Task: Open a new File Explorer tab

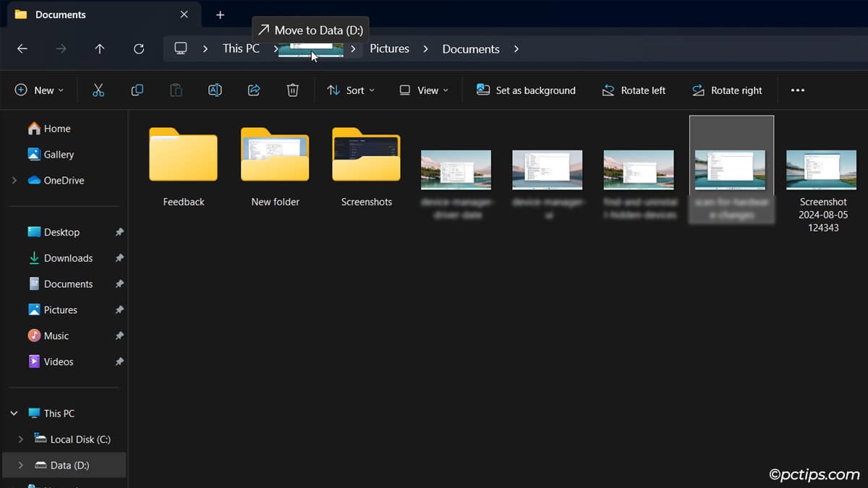Action: [x=220, y=14]
